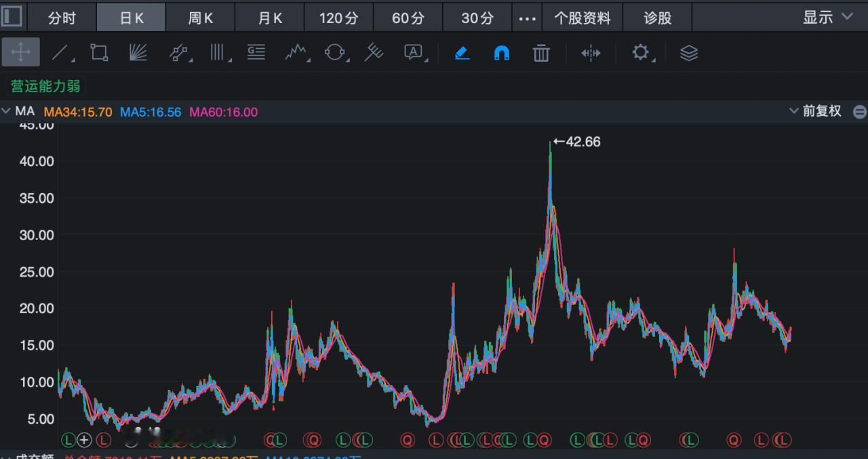Open the 显示 dropdown
This screenshot has height=459, width=868.
827,18
